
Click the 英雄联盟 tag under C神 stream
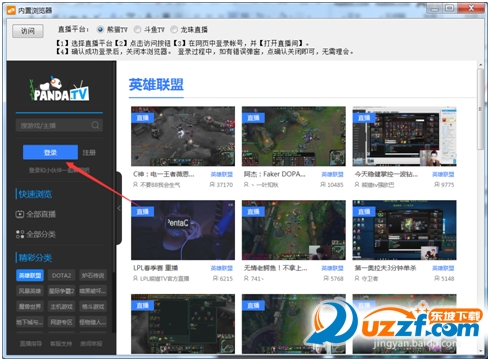(222, 174)
